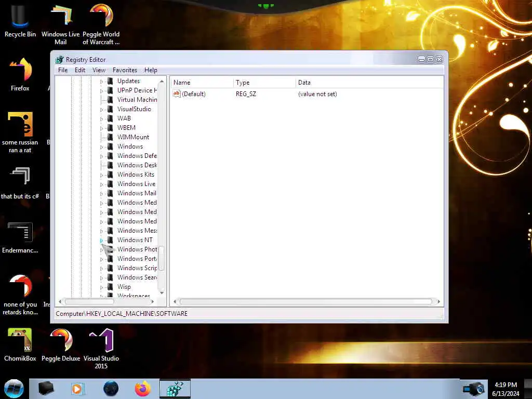Open the Peggle Deluxe desktop icon
532x399 pixels.
(61, 345)
